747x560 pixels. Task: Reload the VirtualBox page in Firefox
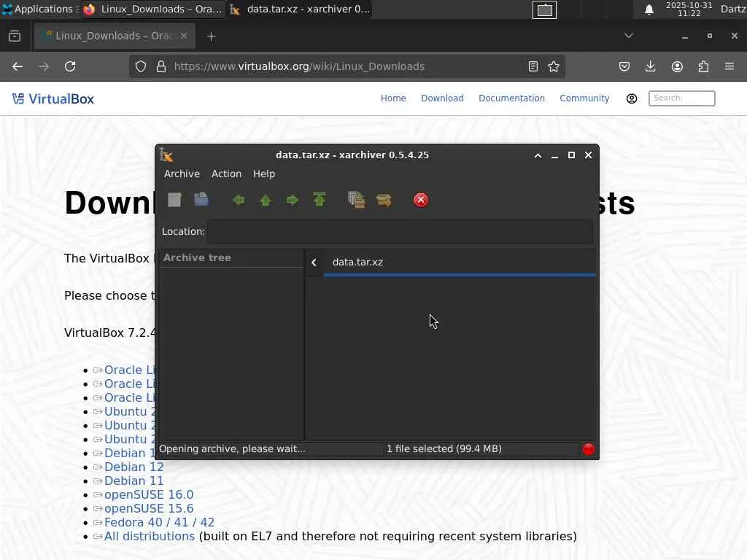click(x=70, y=66)
